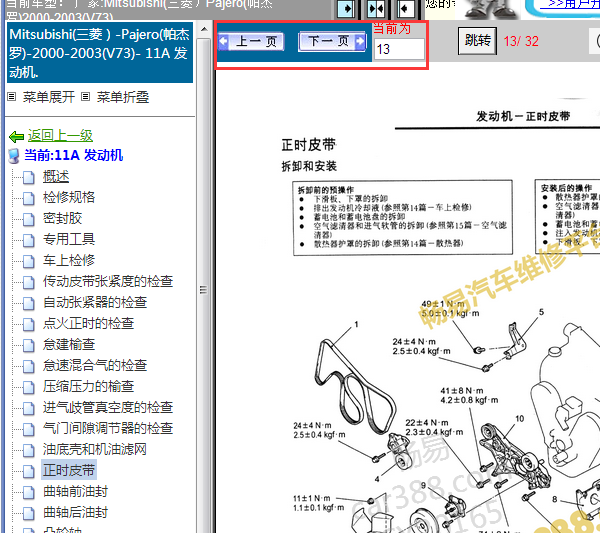
Task: Click the page icon beside 正时皮带
Action: pos(28,471)
